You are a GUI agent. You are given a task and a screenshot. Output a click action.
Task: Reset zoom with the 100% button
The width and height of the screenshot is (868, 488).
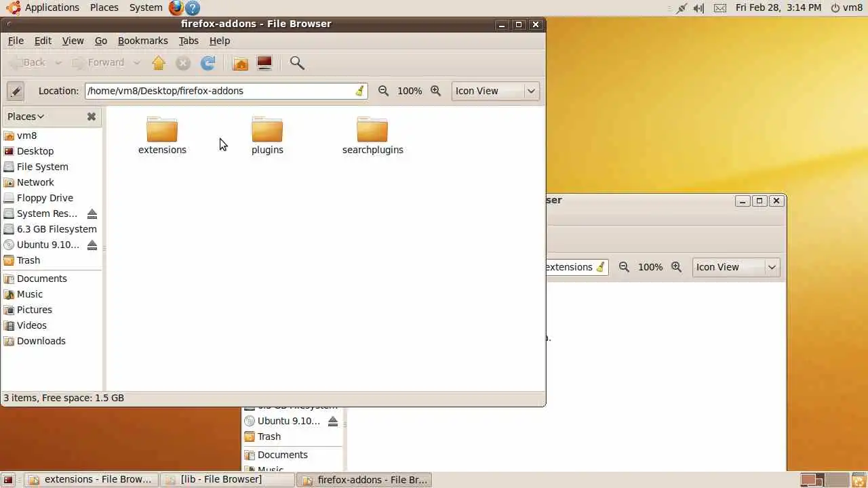[410, 91]
